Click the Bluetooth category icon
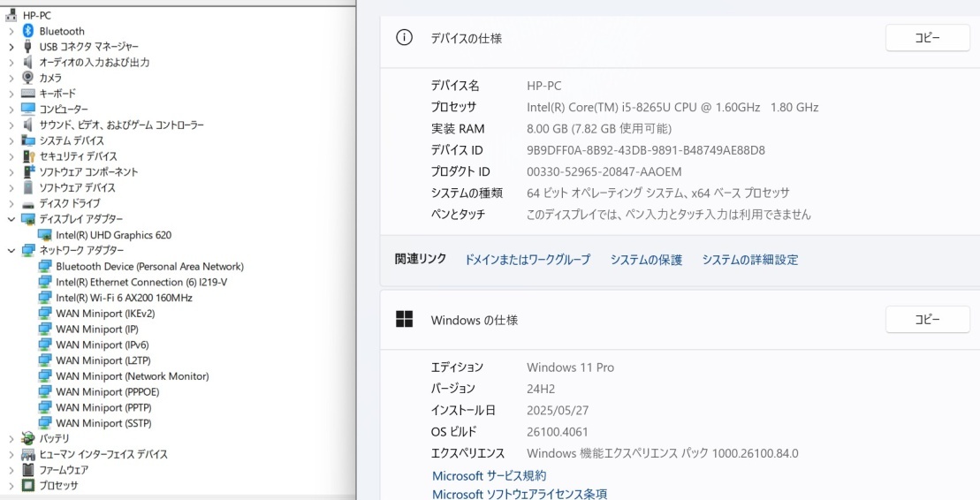Image resolution: width=980 pixels, height=500 pixels. point(28,31)
